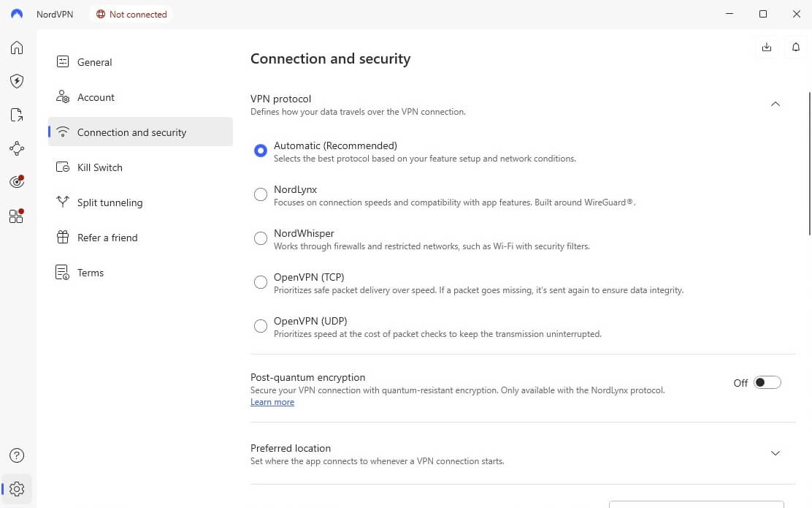Click the Account person icon

pyautogui.click(x=63, y=97)
